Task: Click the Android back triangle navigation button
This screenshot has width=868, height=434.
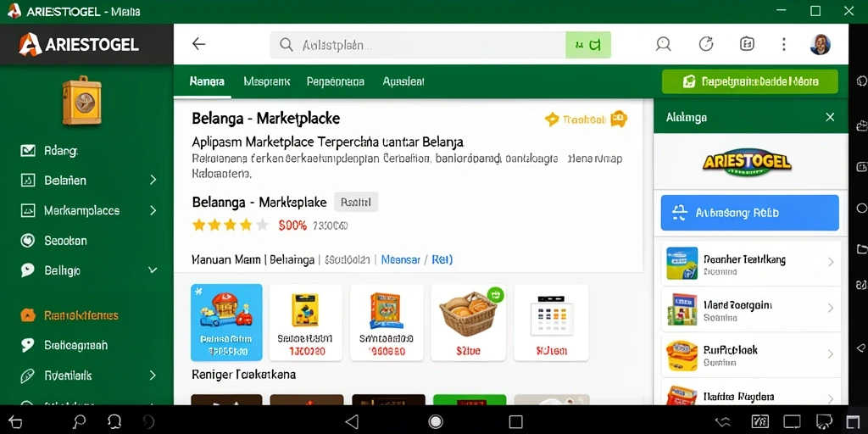Action: tap(352, 422)
